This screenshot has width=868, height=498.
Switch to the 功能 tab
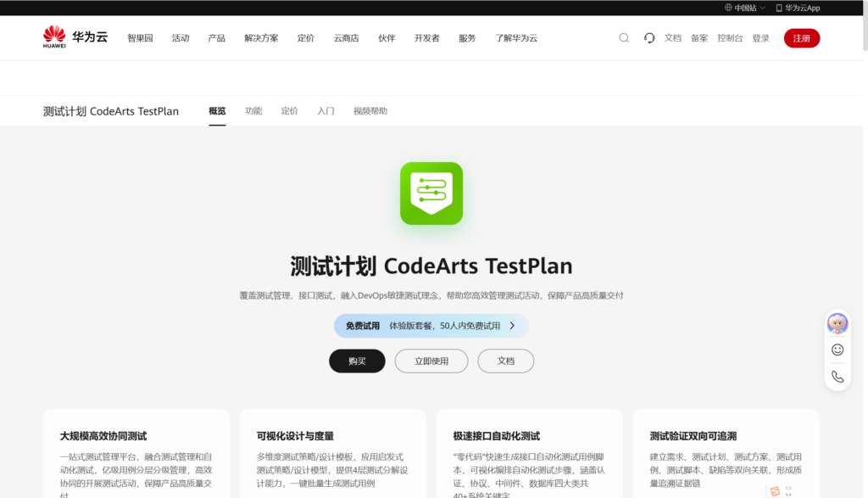253,111
